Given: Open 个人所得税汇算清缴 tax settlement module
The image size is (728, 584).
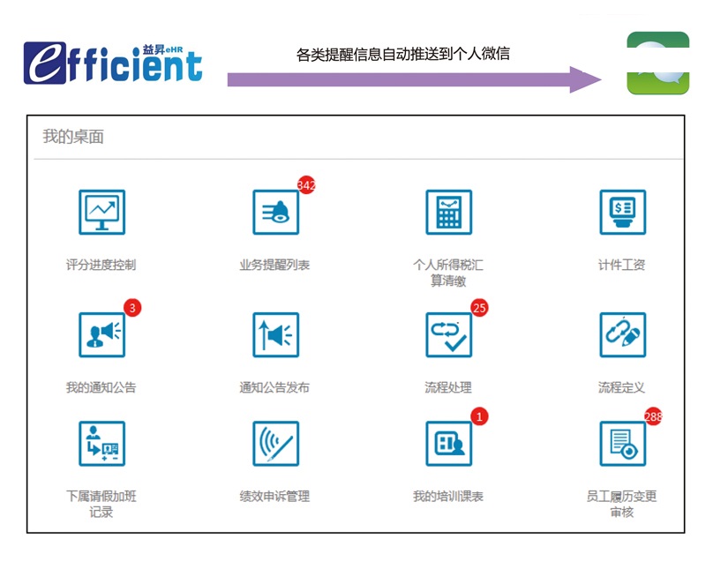Looking at the screenshot, I should tap(448, 212).
